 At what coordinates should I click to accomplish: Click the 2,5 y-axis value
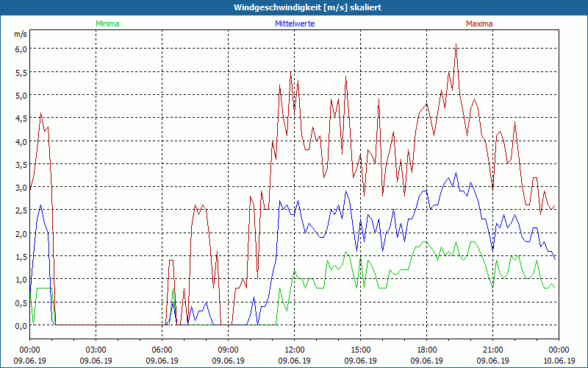[21, 210]
